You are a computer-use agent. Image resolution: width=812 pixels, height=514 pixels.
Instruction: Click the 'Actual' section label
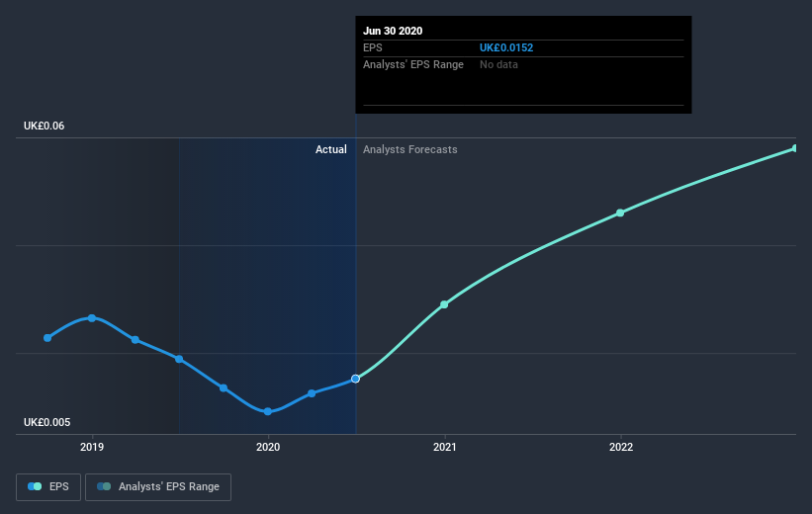tap(331, 149)
